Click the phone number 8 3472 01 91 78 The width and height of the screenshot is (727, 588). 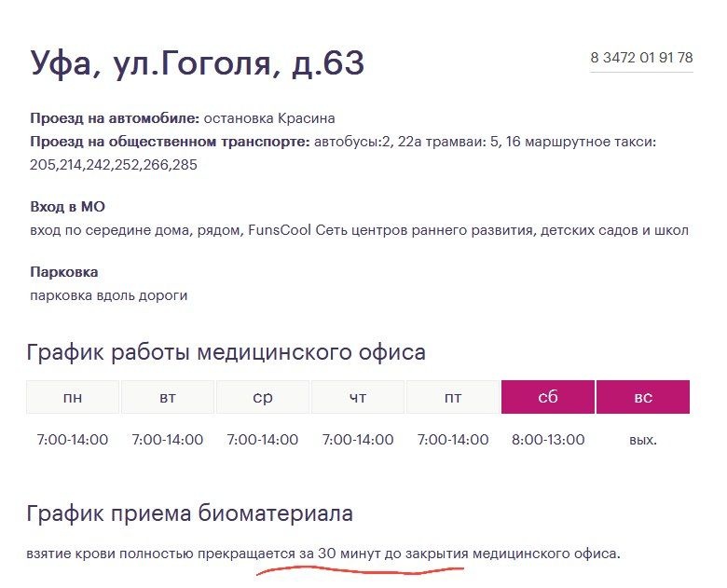(641, 58)
